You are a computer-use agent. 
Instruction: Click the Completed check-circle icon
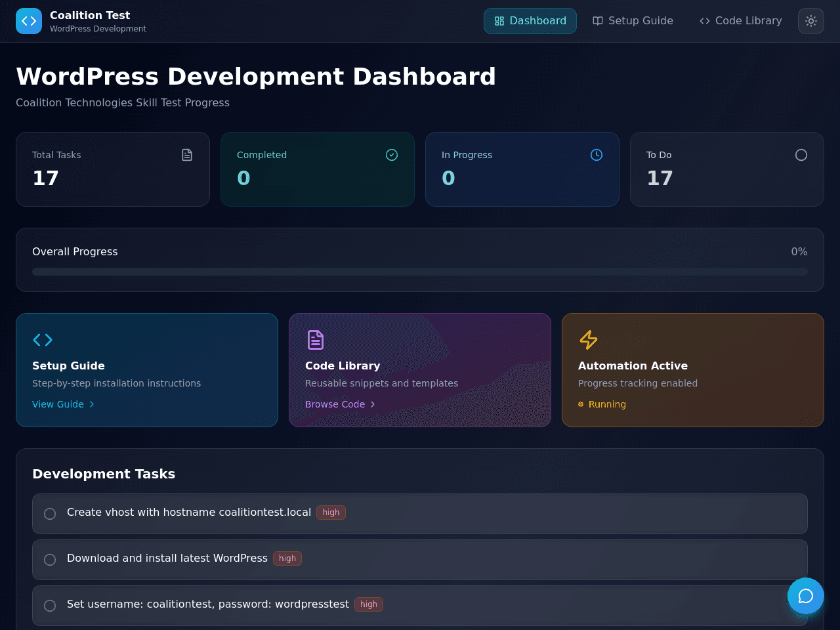[x=392, y=155]
